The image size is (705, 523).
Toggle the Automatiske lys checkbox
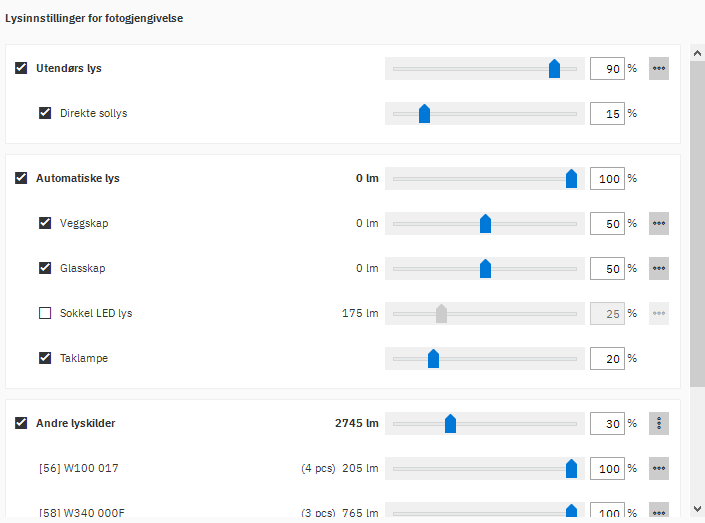[21, 178]
